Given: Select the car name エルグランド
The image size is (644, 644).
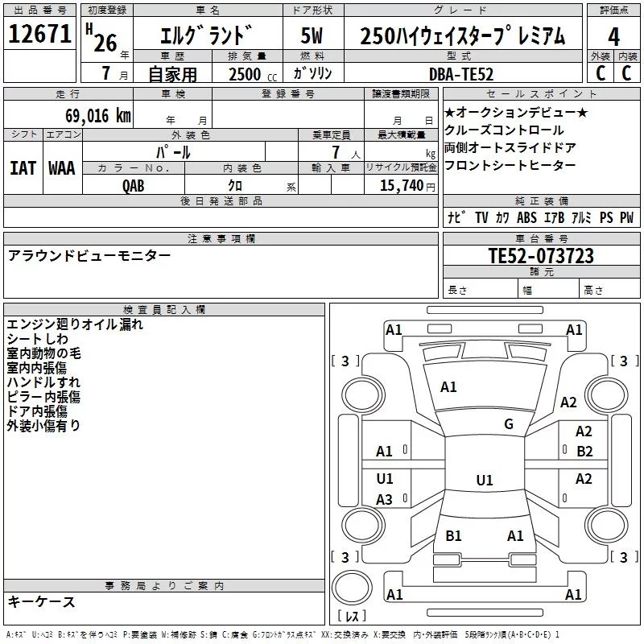Looking at the screenshot, I should [x=208, y=36].
